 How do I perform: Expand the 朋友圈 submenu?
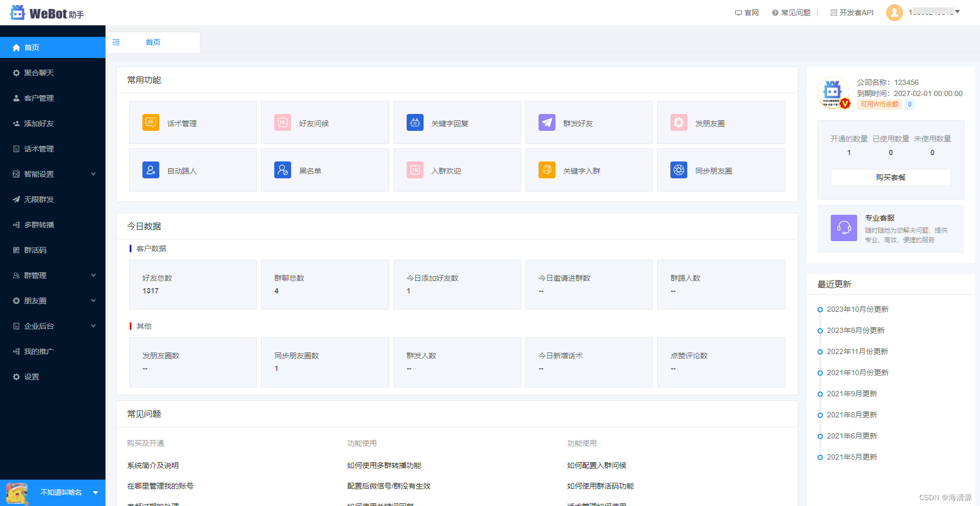(53, 301)
